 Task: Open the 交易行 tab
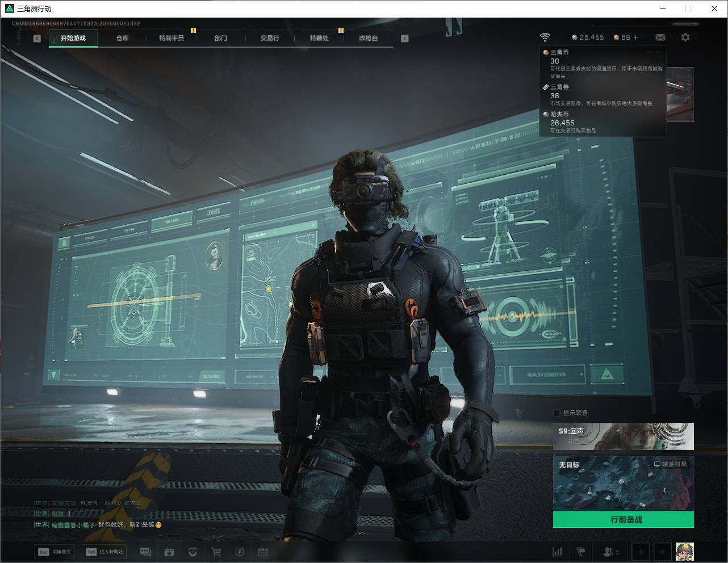(270, 38)
